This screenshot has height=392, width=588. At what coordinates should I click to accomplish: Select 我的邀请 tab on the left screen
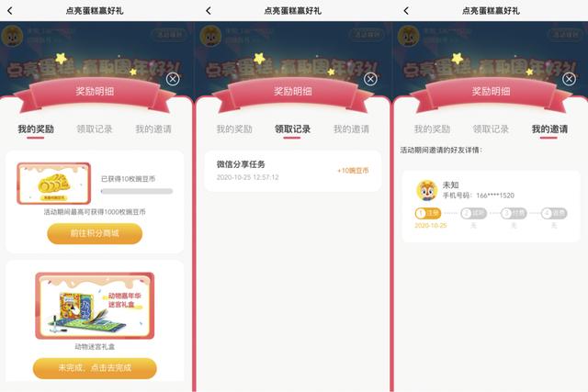153,129
